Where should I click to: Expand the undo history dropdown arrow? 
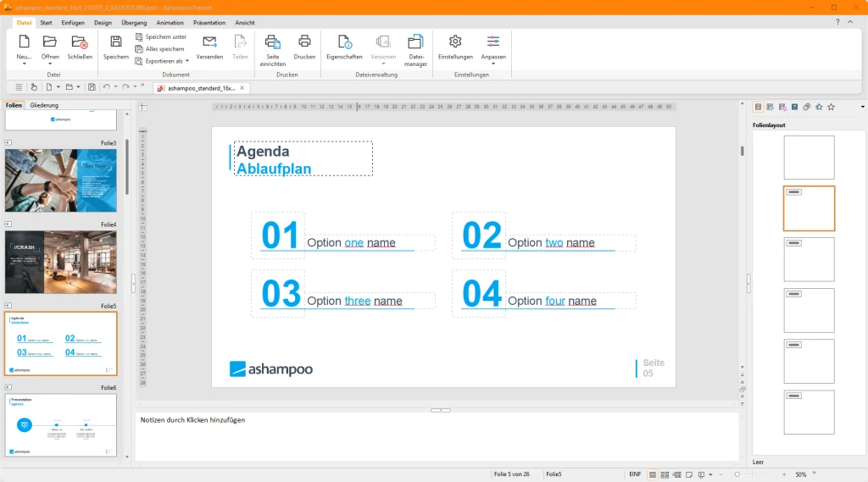(115, 87)
